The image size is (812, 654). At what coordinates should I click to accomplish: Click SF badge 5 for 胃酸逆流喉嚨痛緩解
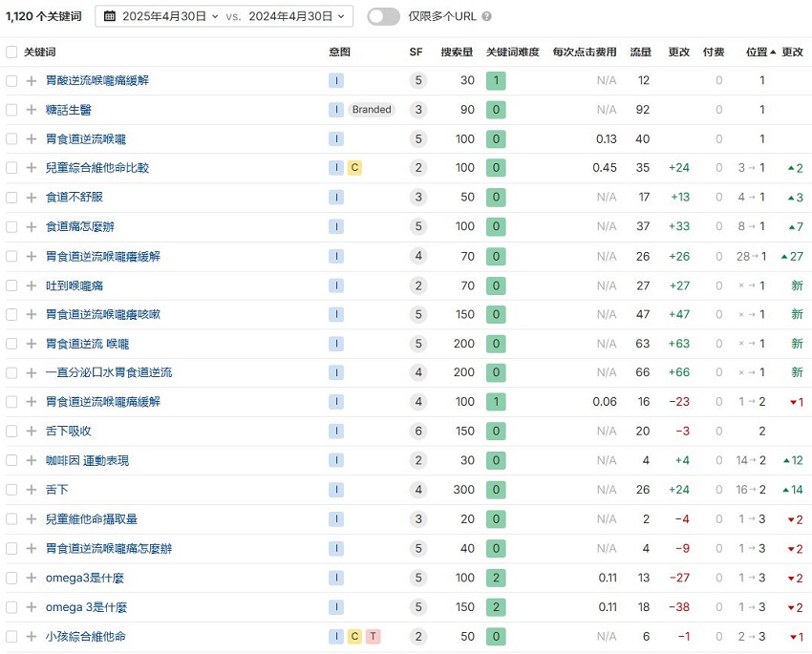[x=417, y=80]
